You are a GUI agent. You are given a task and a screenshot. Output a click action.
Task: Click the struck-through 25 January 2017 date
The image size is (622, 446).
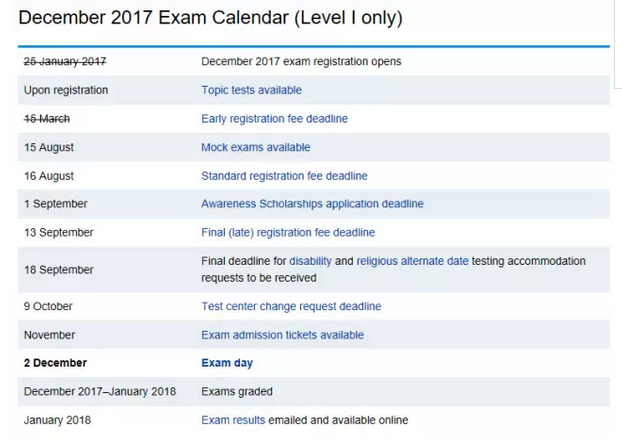65,61
